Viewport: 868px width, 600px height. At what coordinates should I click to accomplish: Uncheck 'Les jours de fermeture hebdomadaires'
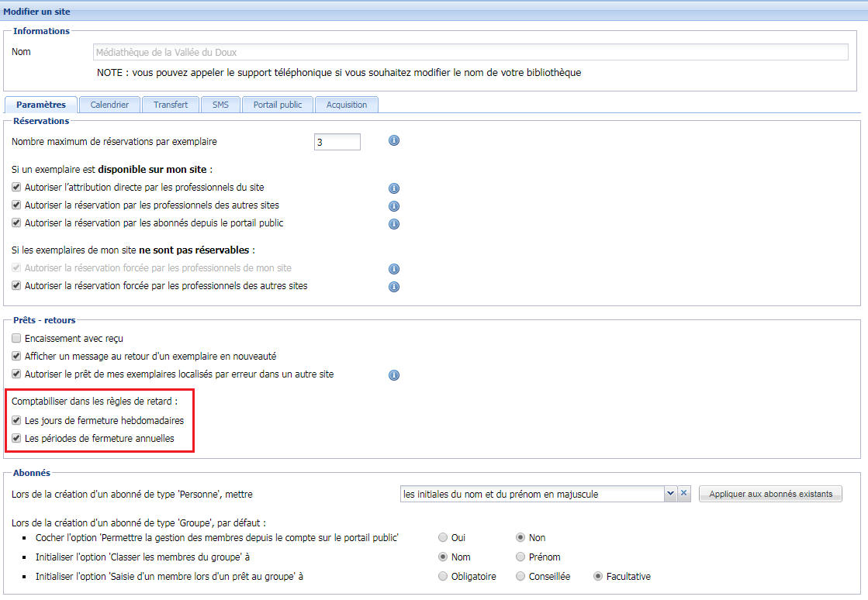click(16, 420)
